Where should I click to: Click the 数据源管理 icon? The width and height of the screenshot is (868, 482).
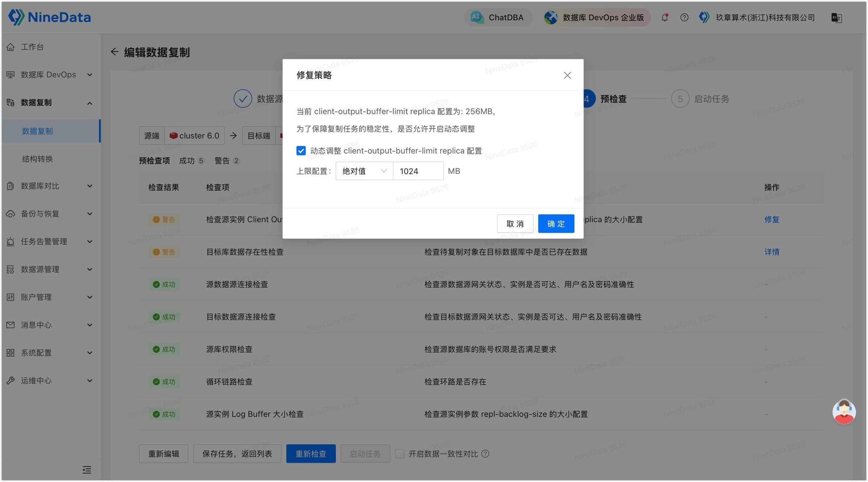tap(10, 269)
